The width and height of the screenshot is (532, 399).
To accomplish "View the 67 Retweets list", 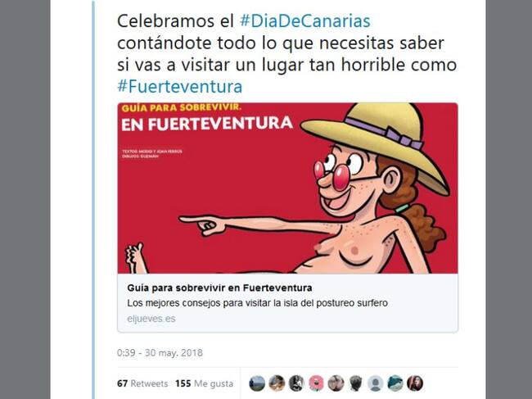I will pyautogui.click(x=142, y=383).
